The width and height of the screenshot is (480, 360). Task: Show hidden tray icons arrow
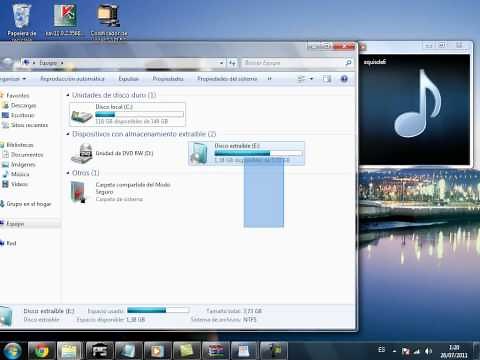click(394, 351)
